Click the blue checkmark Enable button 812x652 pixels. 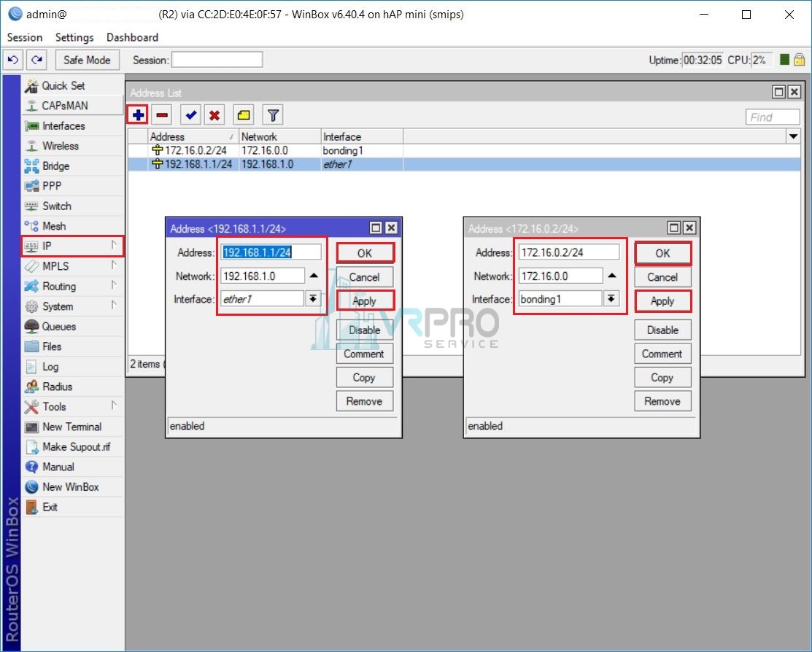click(191, 115)
